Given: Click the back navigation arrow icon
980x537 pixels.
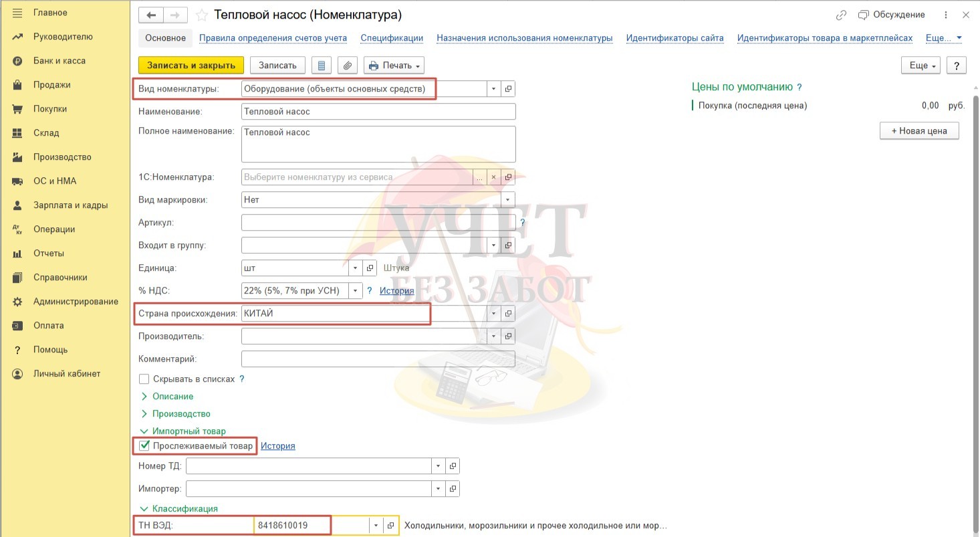Looking at the screenshot, I should point(151,15).
